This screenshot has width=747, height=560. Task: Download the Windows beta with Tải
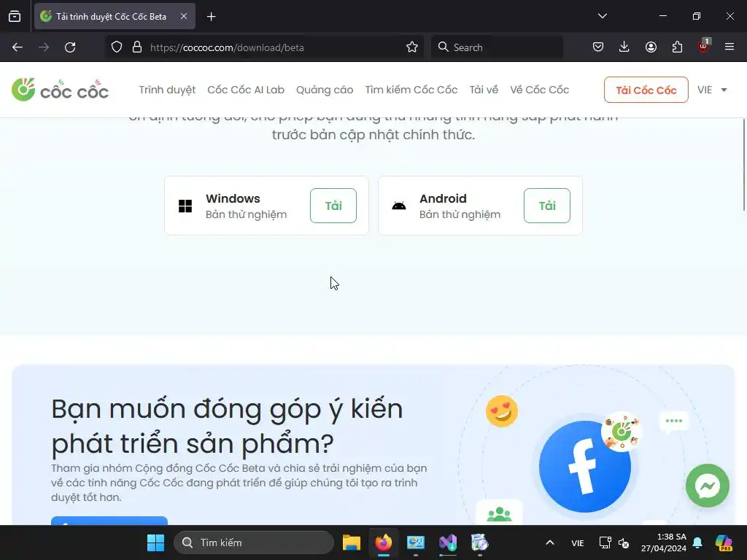coord(333,206)
